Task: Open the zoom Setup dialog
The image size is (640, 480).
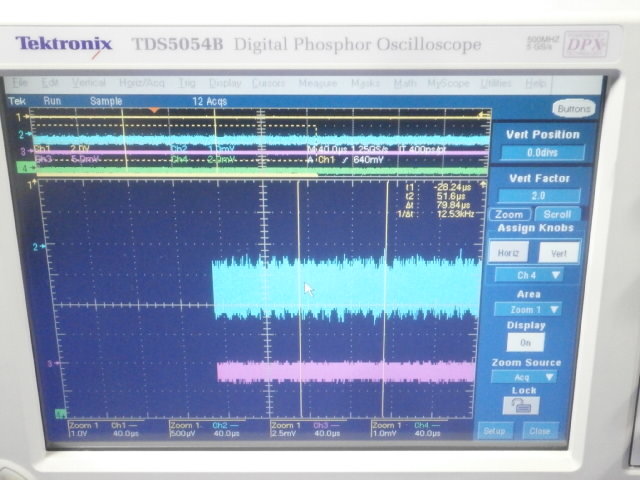Action: 494,431
